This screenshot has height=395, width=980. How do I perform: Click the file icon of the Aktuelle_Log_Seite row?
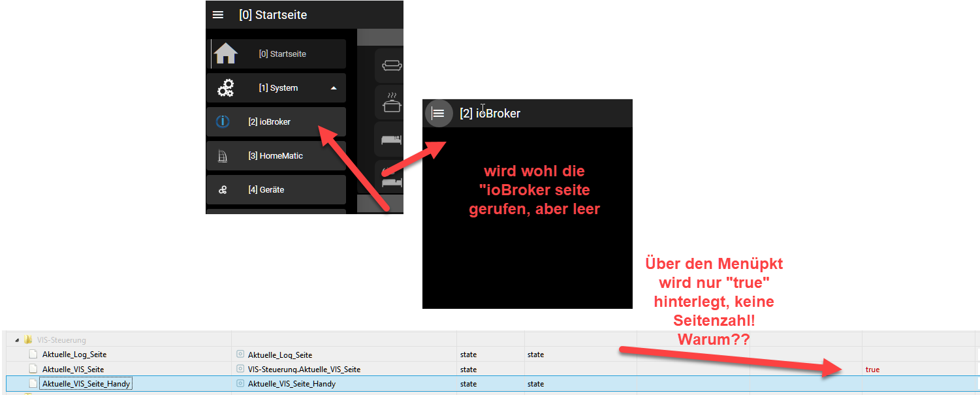click(x=33, y=355)
